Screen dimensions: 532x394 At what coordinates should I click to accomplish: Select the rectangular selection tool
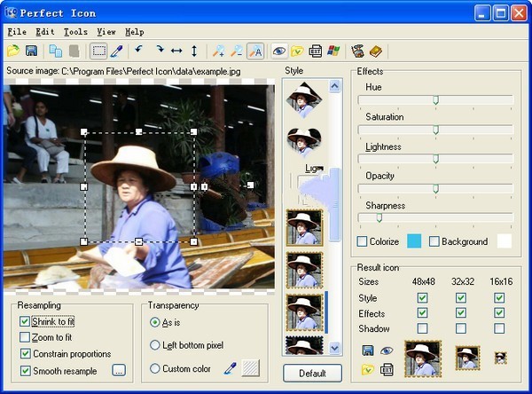click(98, 51)
